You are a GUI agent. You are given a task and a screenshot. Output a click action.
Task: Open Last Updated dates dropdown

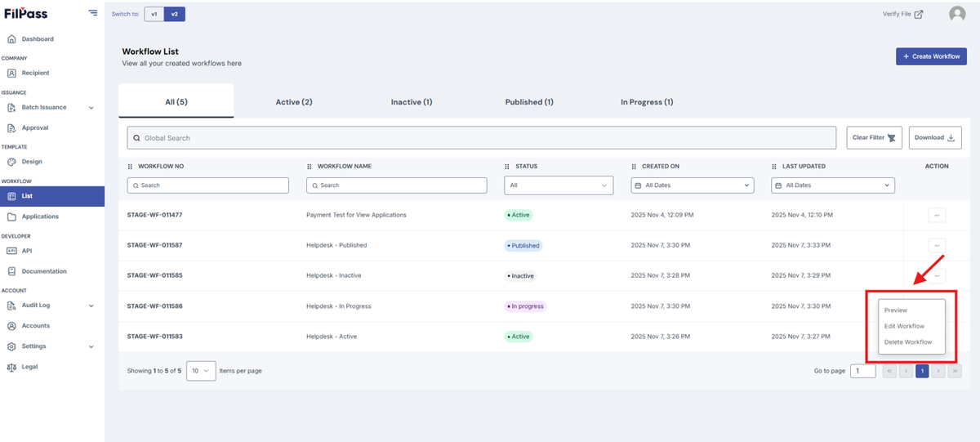(x=833, y=185)
